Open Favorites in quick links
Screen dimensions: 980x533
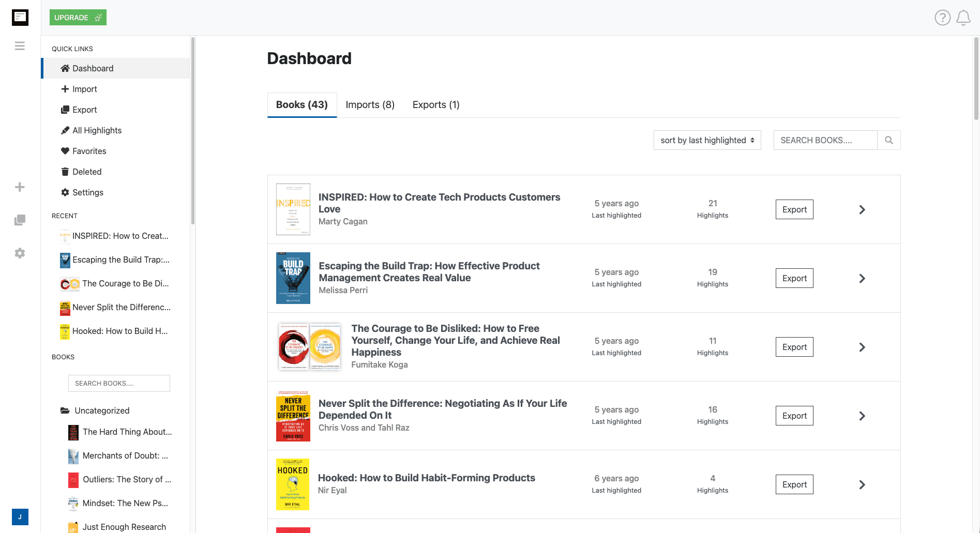116,151
